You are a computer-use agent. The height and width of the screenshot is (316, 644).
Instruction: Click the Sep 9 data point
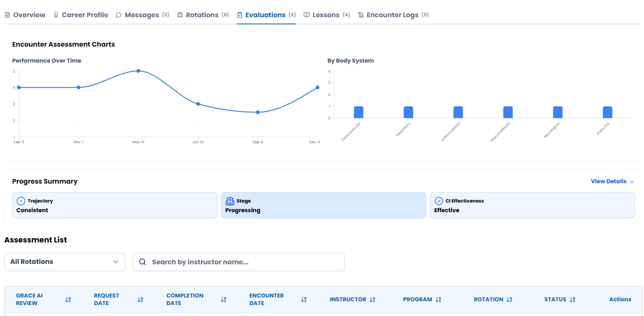click(x=258, y=112)
